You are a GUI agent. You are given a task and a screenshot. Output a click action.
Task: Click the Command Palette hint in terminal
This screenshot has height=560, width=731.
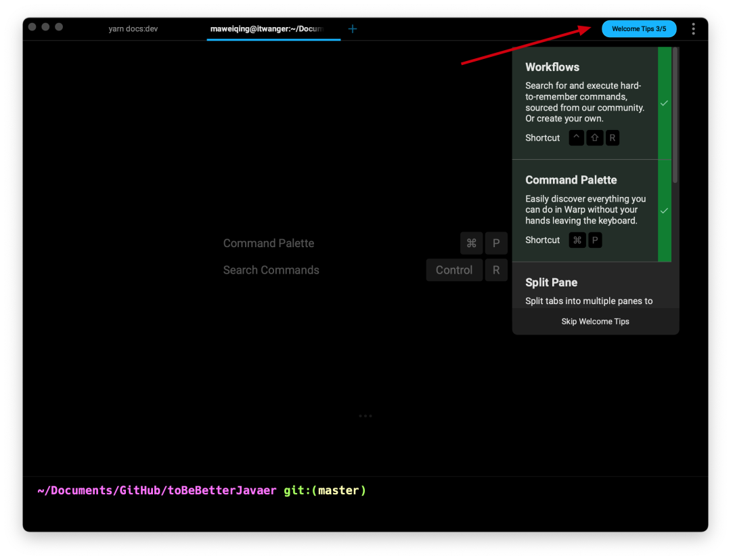coord(269,243)
